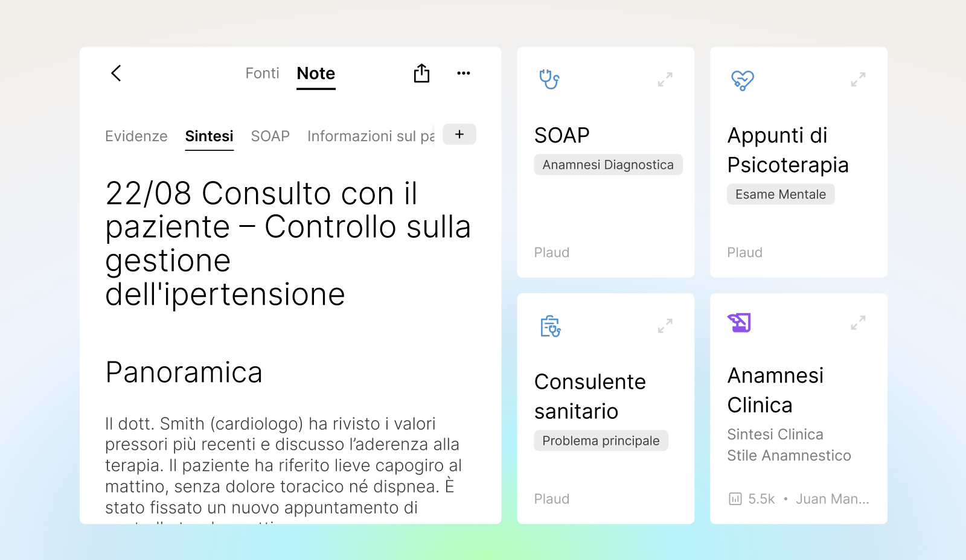Switch to the Fonti tab
The width and height of the screenshot is (966, 560).
click(x=262, y=73)
